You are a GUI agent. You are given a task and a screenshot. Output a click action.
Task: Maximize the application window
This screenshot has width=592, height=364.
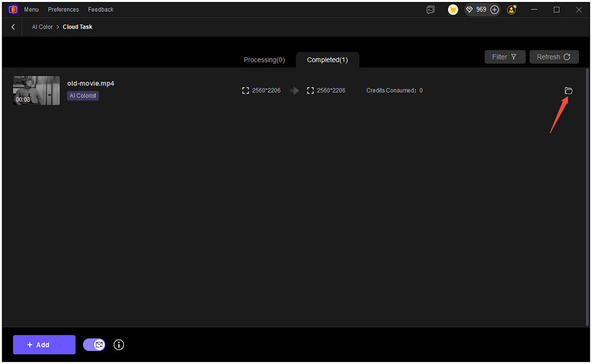point(556,10)
